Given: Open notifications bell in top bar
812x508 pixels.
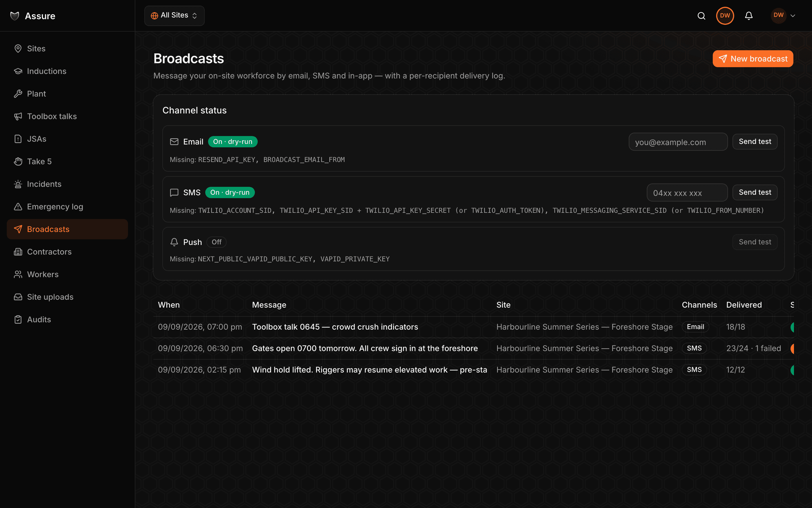Looking at the screenshot, I should [749, 16].
